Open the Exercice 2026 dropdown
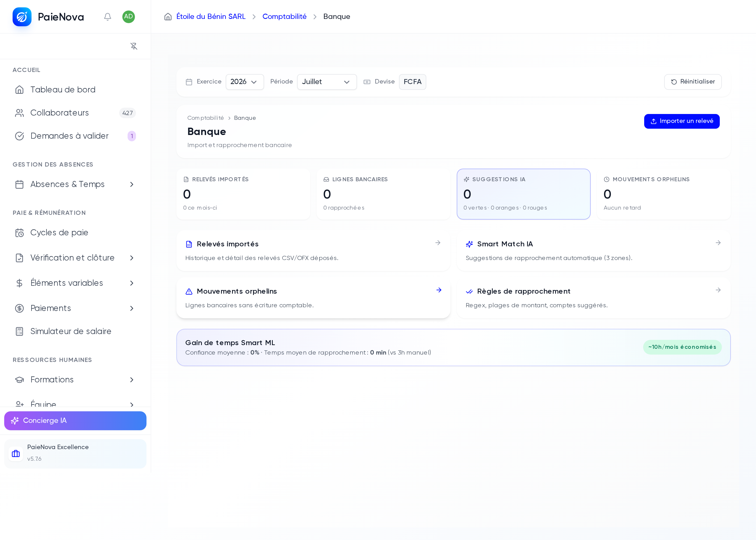 (245, 82)
